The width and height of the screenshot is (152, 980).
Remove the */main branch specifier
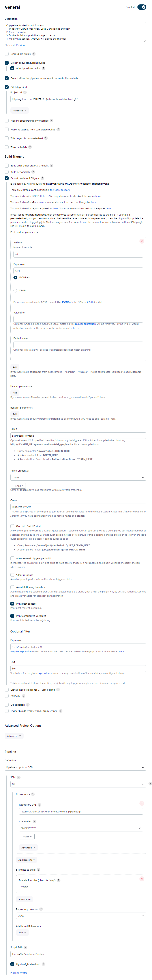coord(142,879)
